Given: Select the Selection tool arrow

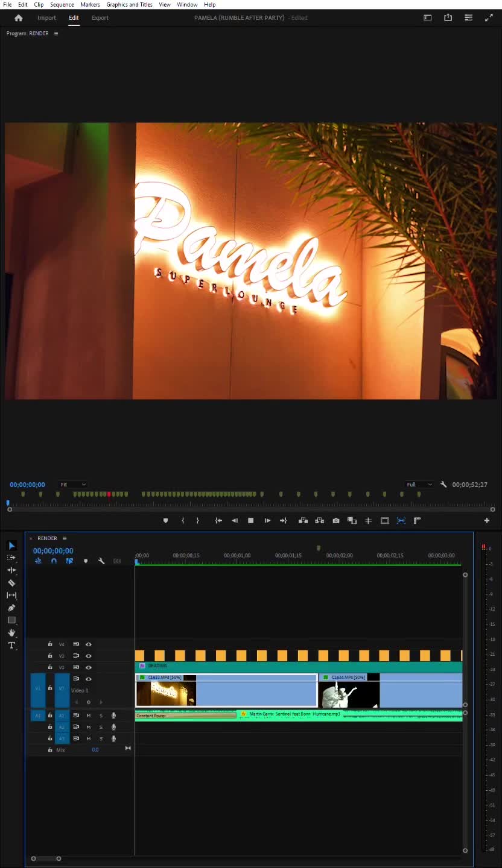Looking at the screenshot, I should [11, 546].
